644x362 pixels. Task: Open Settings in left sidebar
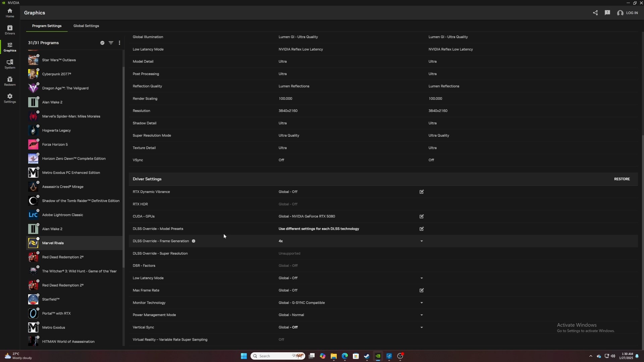point(10,98)
